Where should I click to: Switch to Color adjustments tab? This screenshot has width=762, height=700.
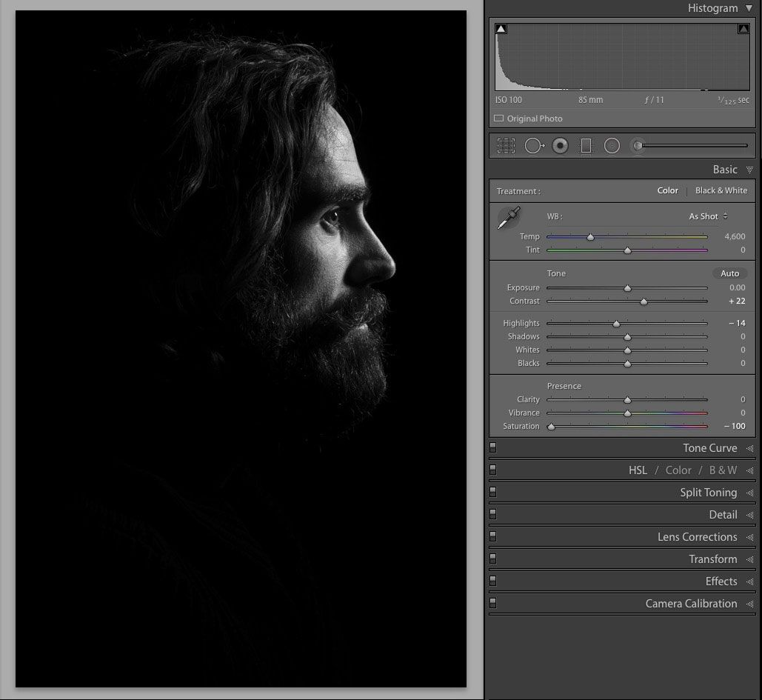point(678,470)
